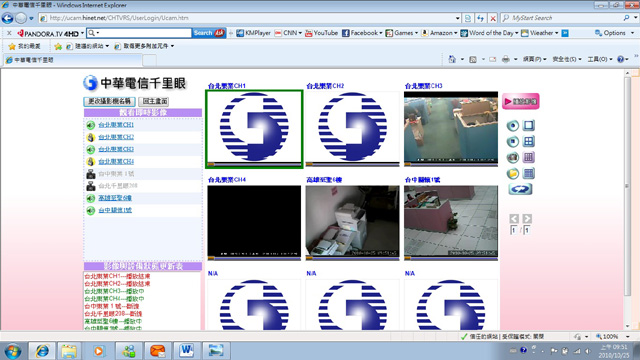Switch to nine-camera grid layout
Viewport: 640px width, 360px height.
click(x=529, y=157)
